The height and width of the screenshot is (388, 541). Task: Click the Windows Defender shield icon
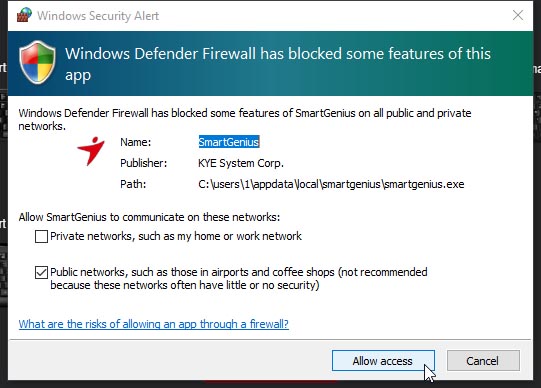point(37,62)
